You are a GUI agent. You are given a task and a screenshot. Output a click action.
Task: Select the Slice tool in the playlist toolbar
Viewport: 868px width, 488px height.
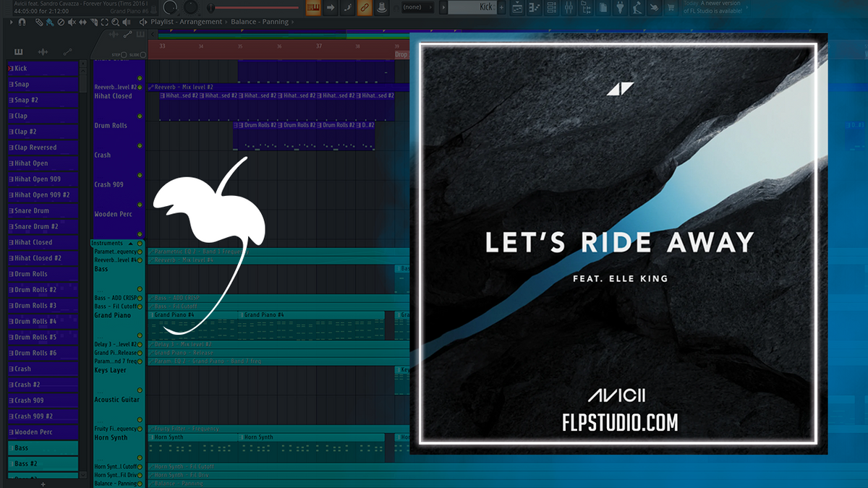(x=94, y=22)
